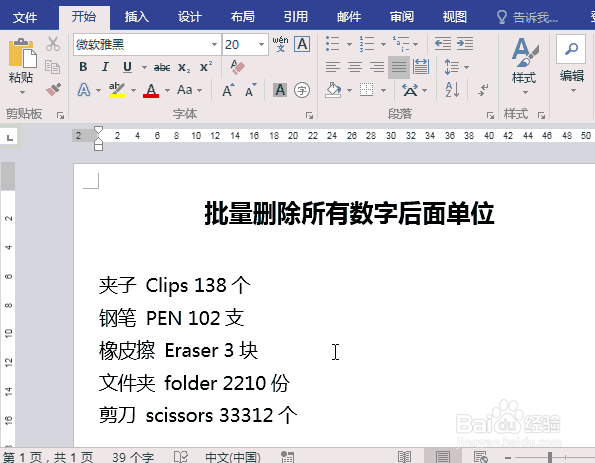Open the Editing find icon
Screen dimensions: 595x463
571,49
